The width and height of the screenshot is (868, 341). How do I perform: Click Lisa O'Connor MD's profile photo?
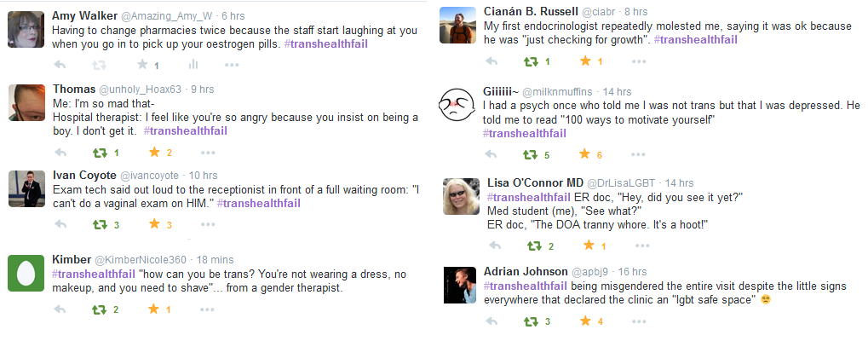tap(461, 198)
